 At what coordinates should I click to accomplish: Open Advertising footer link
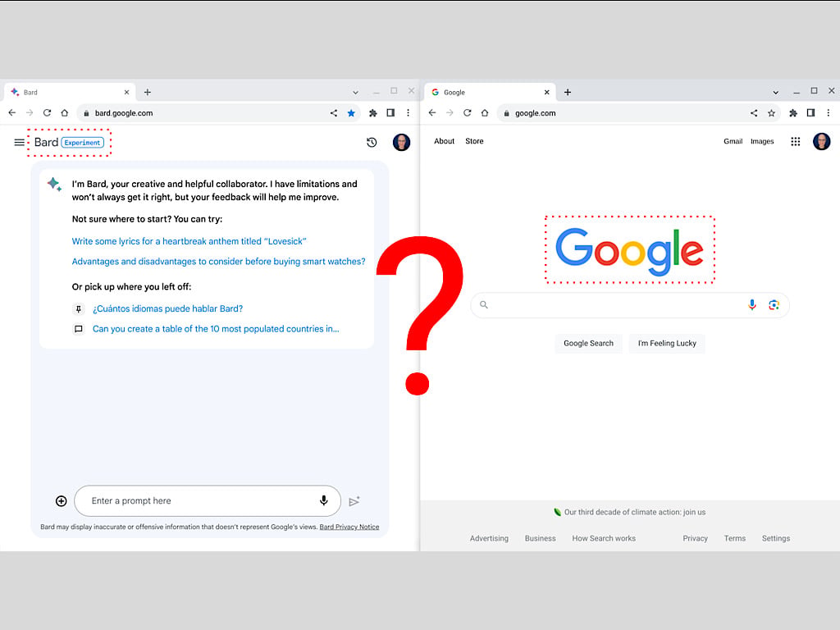click(489, 538)
